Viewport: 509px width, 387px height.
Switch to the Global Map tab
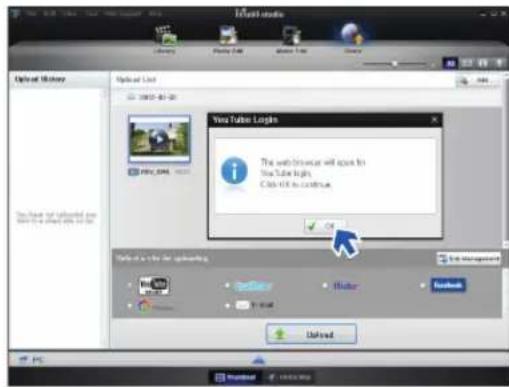pos(289,377)
